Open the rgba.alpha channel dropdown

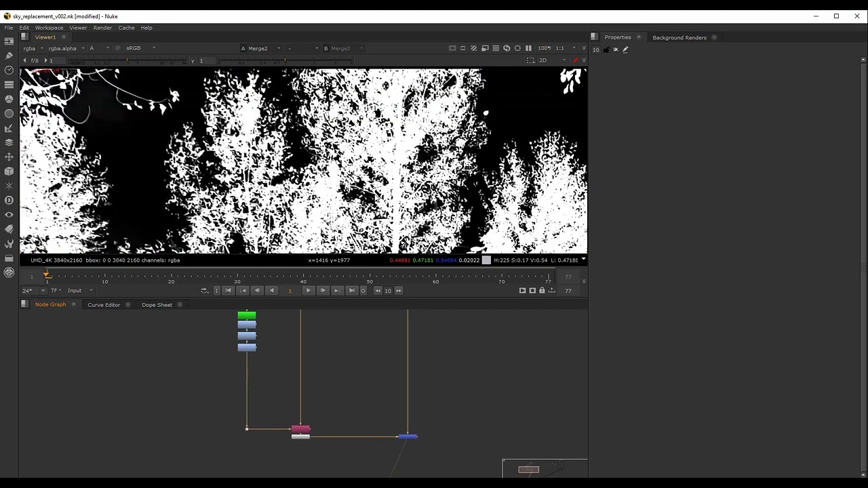(x=66, y=48)
